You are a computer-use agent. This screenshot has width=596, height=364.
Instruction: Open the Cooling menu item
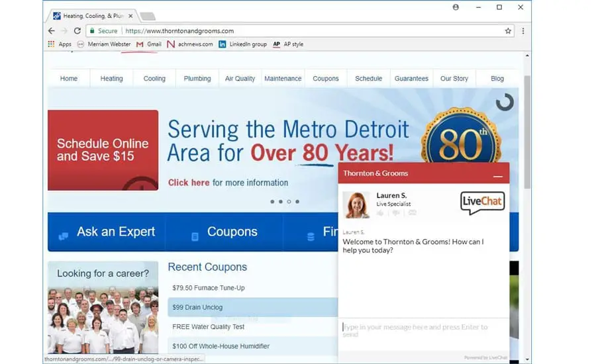154,79
